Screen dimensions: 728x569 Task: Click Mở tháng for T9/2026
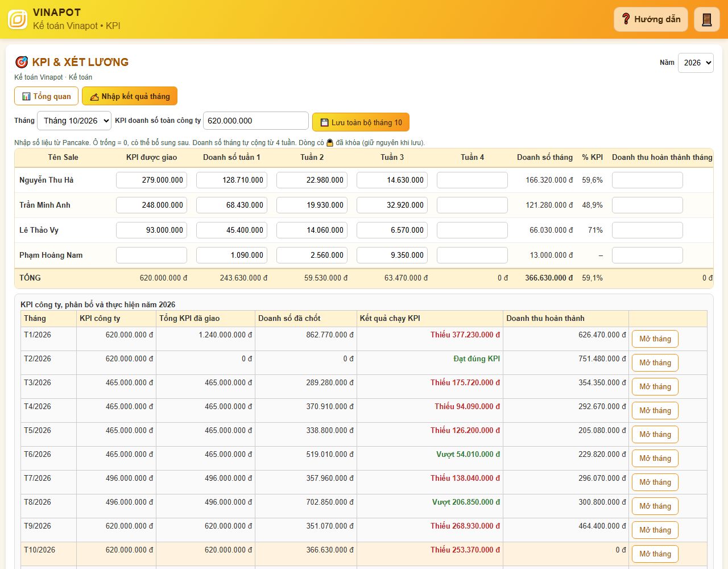point(655,530)
